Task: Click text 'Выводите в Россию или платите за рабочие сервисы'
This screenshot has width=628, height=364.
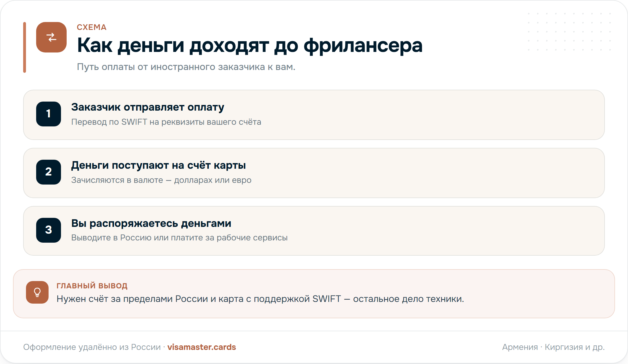Action: coord(179,238)
